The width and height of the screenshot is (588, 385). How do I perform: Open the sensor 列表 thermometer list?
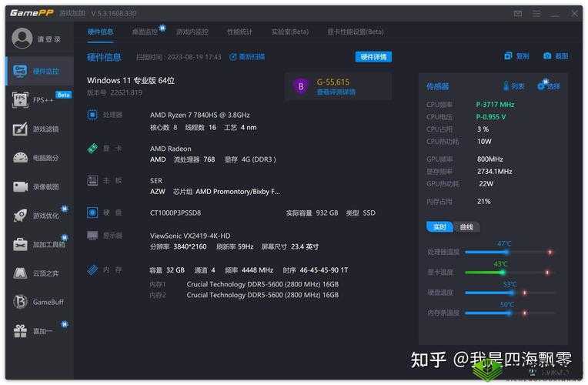tap(514, 86)
